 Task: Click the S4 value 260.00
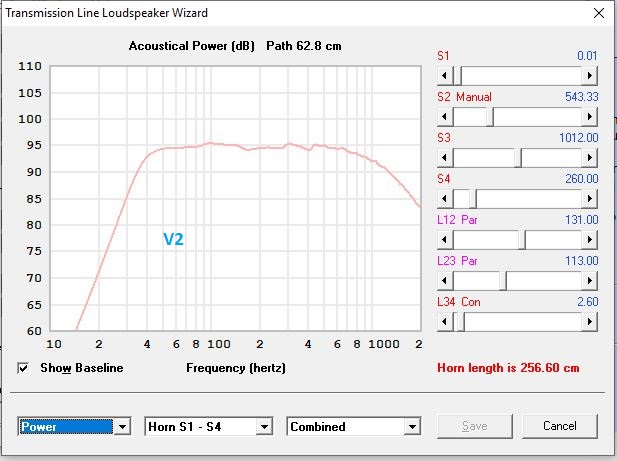coord(582,179)
